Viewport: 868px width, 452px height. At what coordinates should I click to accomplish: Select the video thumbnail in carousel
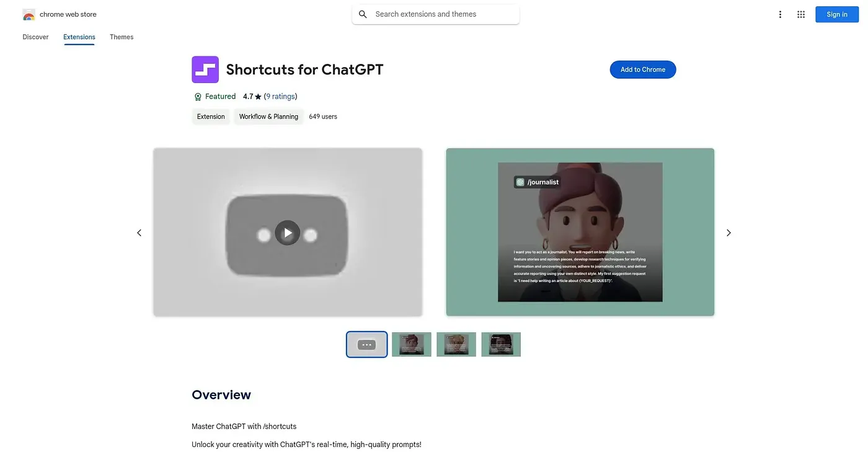pos(367,345)
